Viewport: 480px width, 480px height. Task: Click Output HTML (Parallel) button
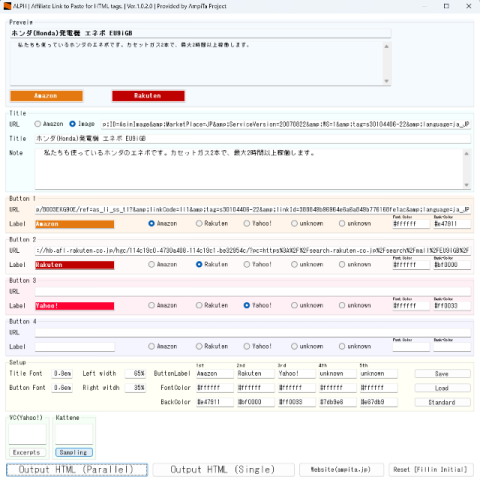[x=77, y=470]
